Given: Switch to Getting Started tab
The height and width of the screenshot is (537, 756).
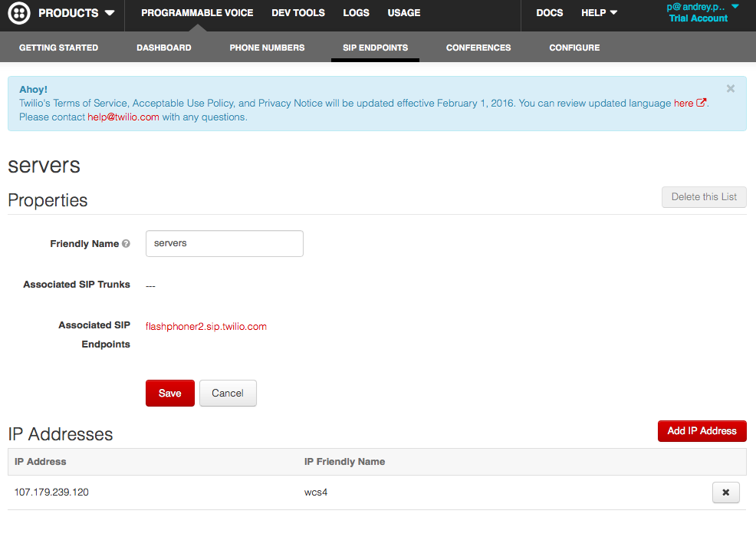Looking at the screenshot, I should [x=59, y=48].
